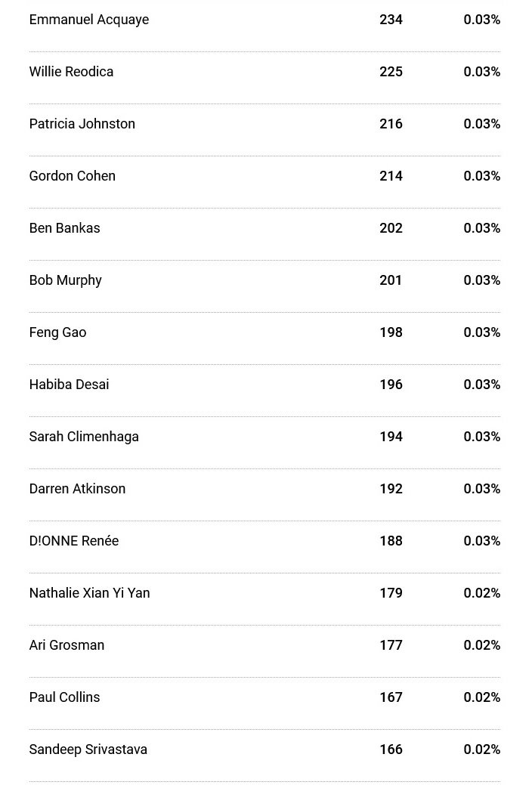Select the Ben Bankas name
The image size is (532, 785).
click(x=65, y=227)
